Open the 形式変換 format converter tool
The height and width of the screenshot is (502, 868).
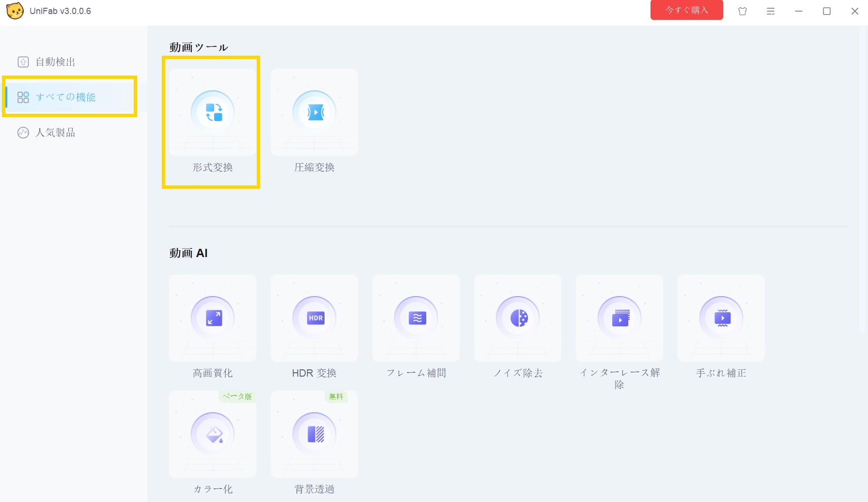(x=213, y=112)
